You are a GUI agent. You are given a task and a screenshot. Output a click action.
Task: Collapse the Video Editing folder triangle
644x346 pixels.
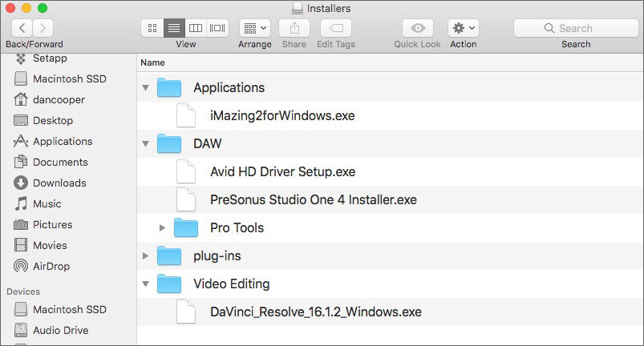[145, 284]
